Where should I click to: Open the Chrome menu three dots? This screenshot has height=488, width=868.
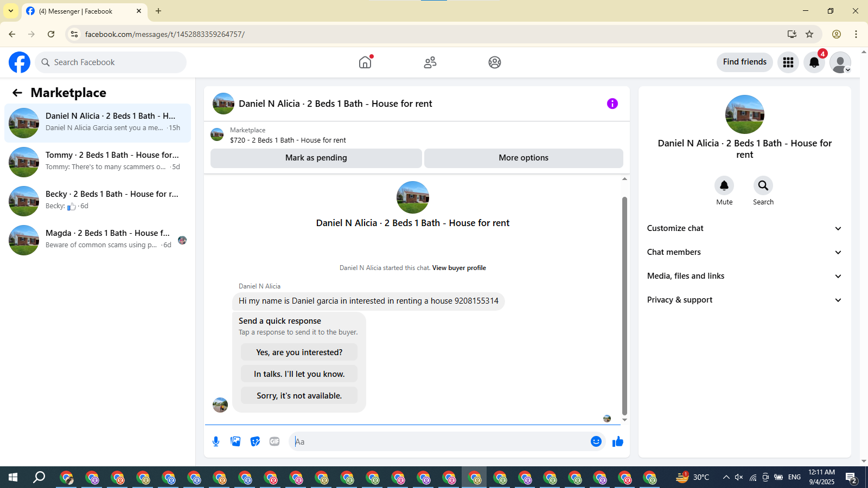tap(856, 34)
